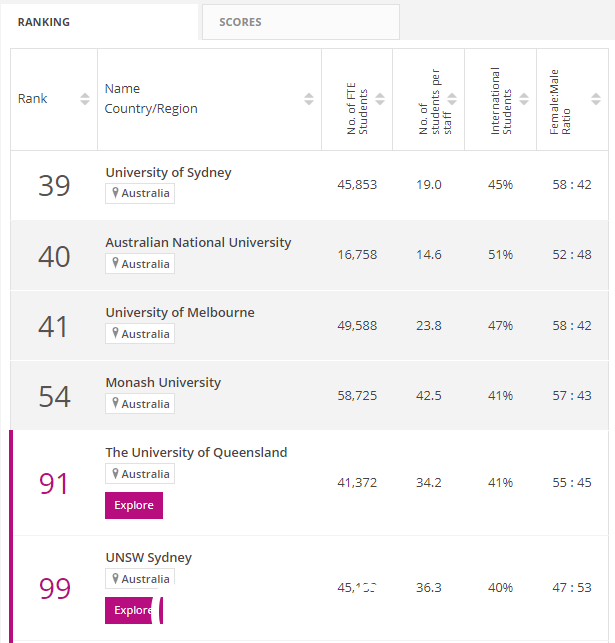
Task: Click Australia tag under Australian National University
Action: point(140,264)
